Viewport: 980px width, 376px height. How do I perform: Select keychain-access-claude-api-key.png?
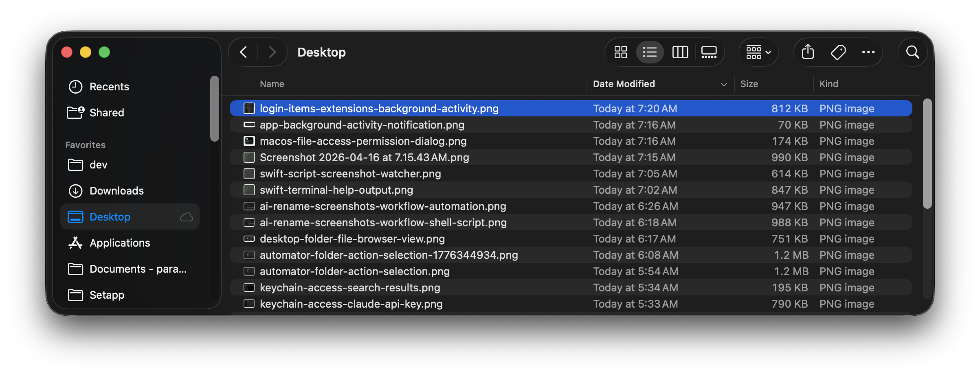pyautogui.click(x=351, y=304)
